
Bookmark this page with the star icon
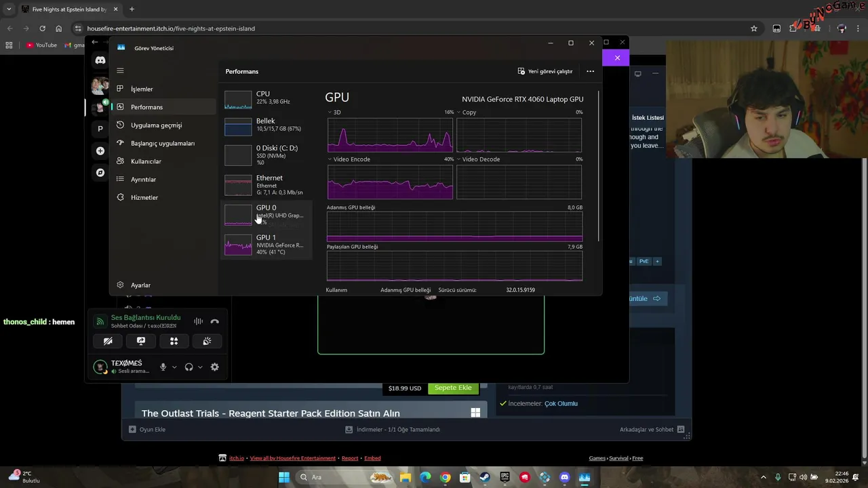click(x=753, y=28)
